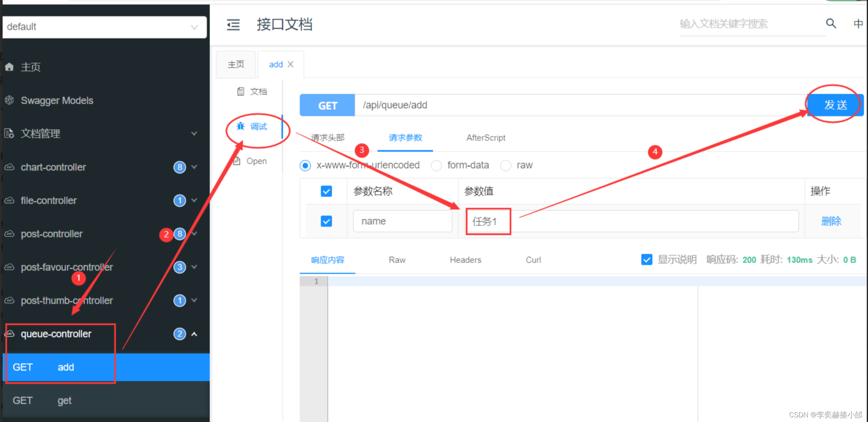Click the home icon beside 主页
868x422 pixels.
pos(9,67)
